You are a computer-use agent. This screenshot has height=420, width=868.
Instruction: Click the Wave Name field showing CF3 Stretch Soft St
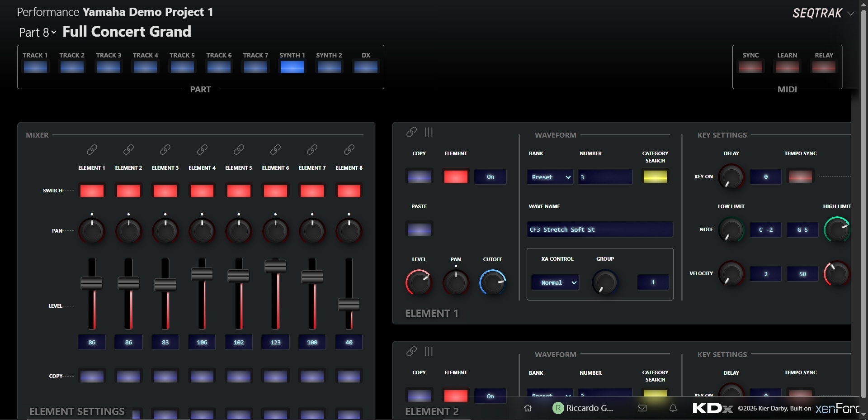pyautogui.click(x=599, y=229)
